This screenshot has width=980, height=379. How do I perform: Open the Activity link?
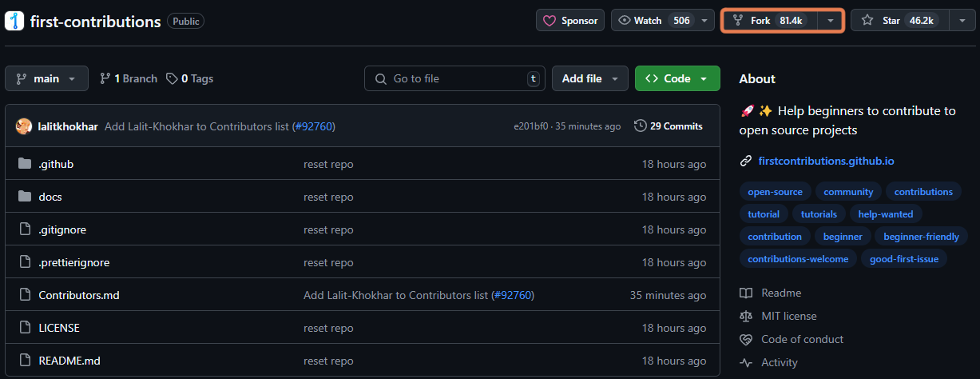(780, 362)
